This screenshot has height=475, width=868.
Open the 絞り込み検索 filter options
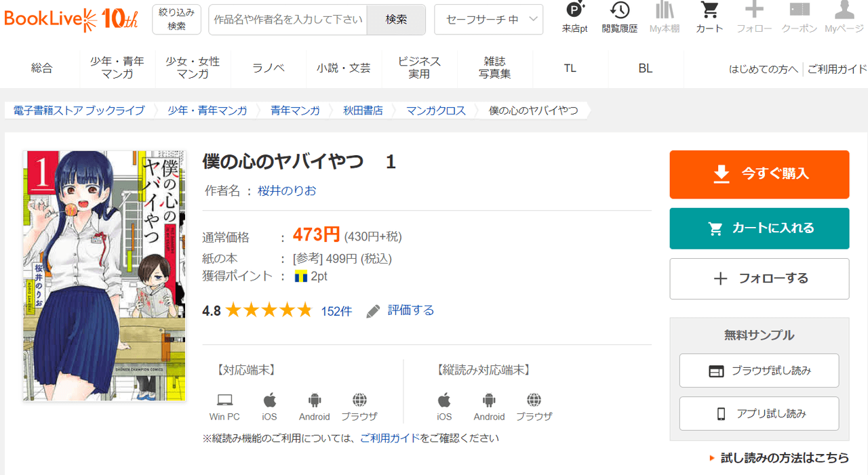[177, 19]
